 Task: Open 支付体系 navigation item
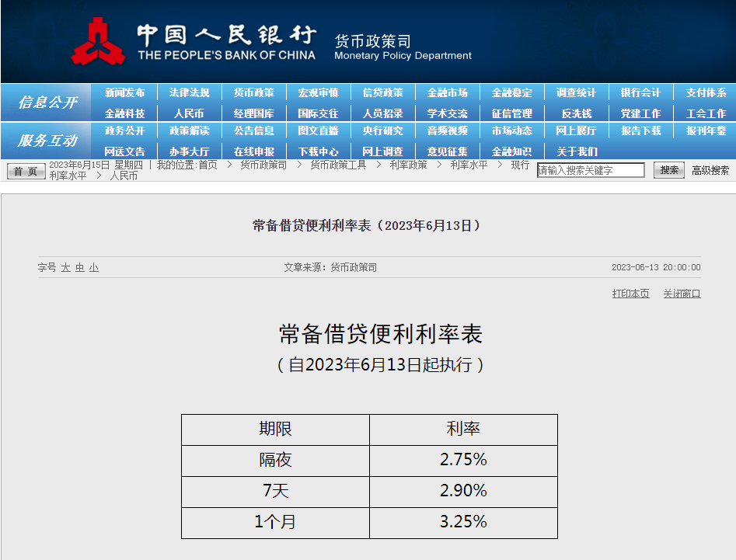(x=706, y=93)
